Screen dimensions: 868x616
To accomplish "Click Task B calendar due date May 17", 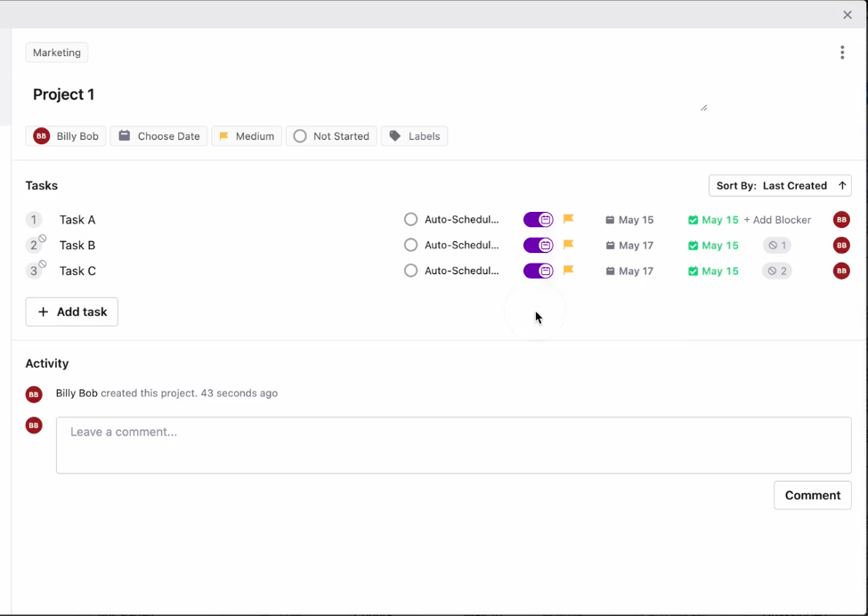I will pos(629,246).
